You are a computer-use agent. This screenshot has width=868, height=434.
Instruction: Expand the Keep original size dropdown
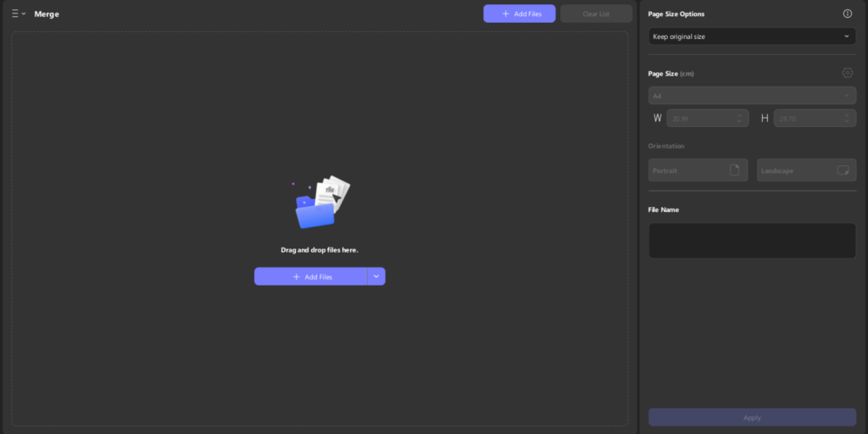click(x=751, y=36)
